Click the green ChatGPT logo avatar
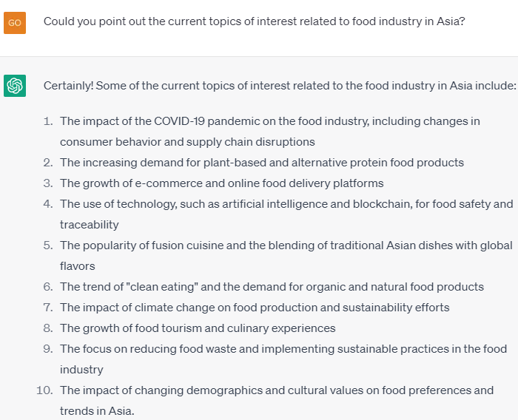518x420 pixels. [15, 86]
